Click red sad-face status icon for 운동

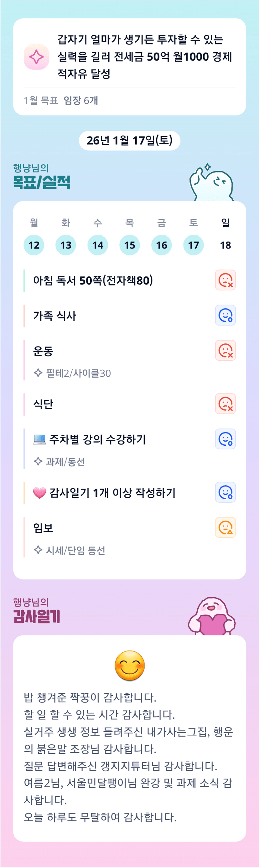[225, 351]
